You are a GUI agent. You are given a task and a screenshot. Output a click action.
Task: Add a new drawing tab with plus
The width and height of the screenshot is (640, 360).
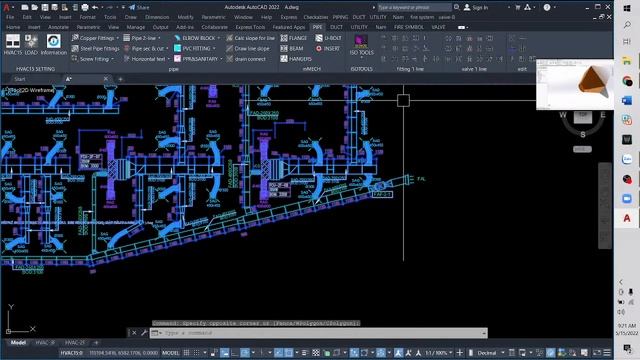(x=120, y=79)
